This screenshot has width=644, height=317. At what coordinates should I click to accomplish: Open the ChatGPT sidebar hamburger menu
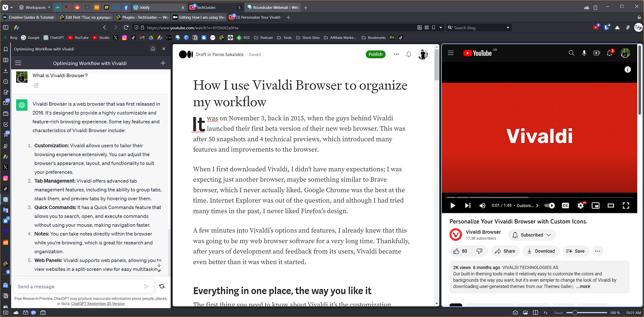click(x=18, y=63)
